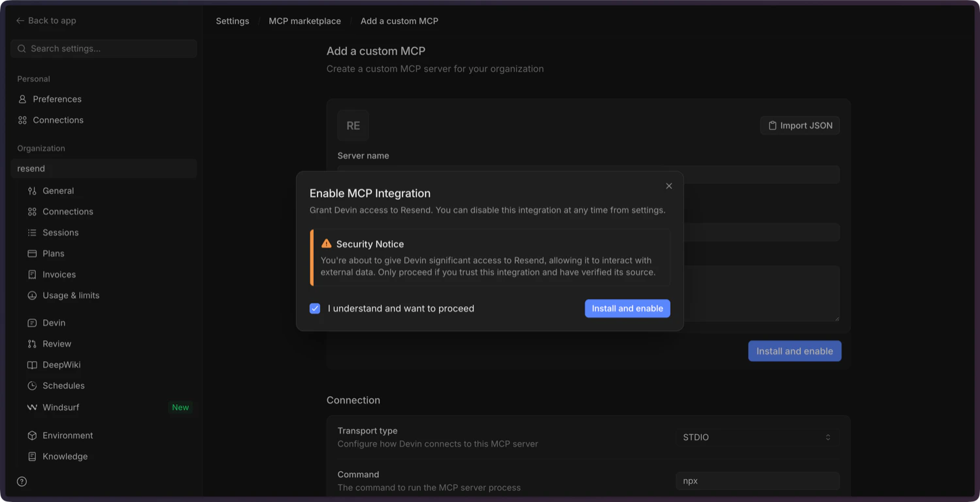Click the Sessions list icon
The width and height of the screenshot is (980, 502).
coord(32,233)
